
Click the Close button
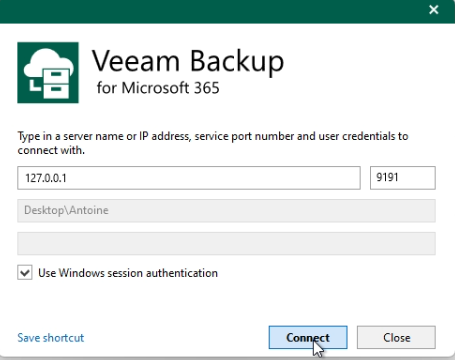(396, 337)
